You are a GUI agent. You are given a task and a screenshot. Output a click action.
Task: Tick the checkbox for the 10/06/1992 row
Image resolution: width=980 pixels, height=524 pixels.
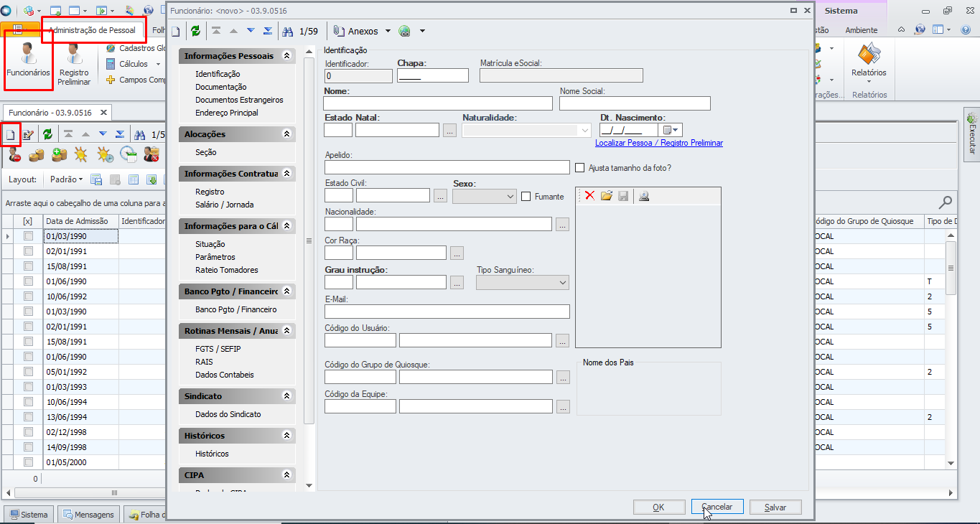(x=29, y=296)
